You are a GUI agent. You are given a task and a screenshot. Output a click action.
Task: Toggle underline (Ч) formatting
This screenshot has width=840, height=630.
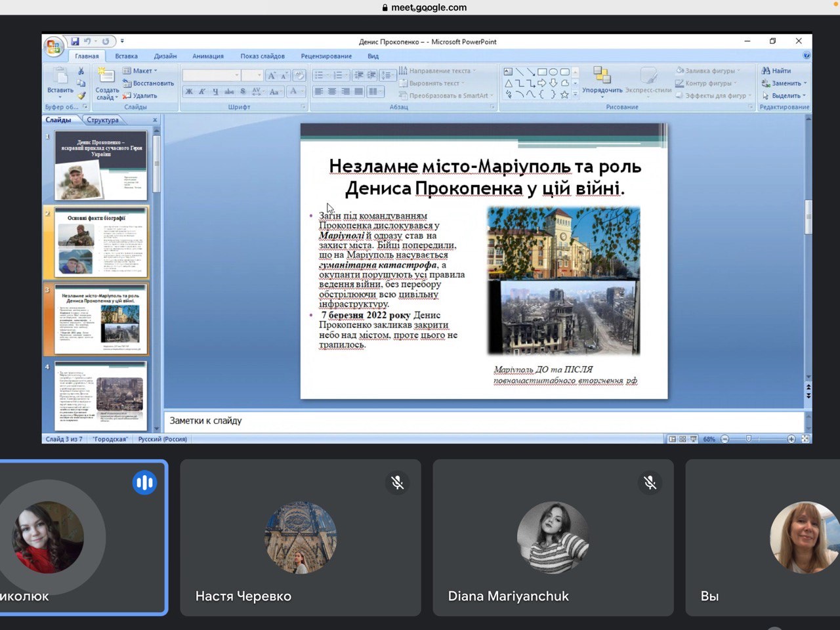pos(215,91)
